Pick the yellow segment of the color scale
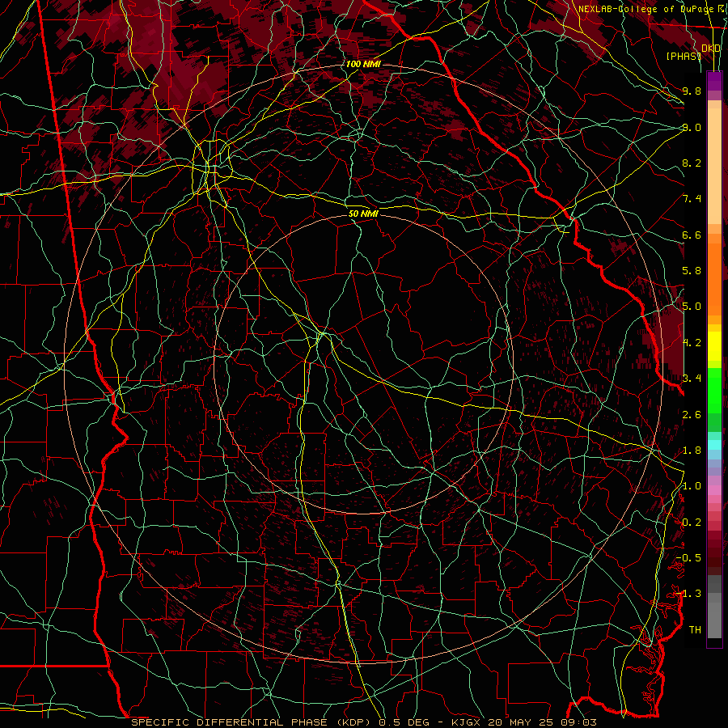The image size is (728, 728). click(x=714, y=346)
